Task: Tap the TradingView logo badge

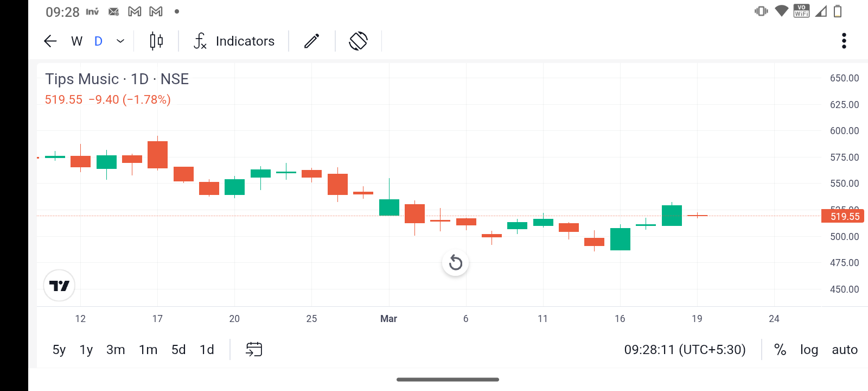Action: (x=59, y=286)
